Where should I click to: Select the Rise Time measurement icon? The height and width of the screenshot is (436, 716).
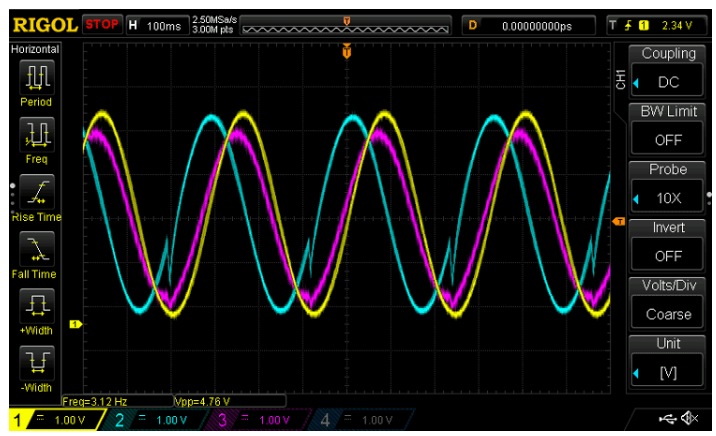(37, 192)
